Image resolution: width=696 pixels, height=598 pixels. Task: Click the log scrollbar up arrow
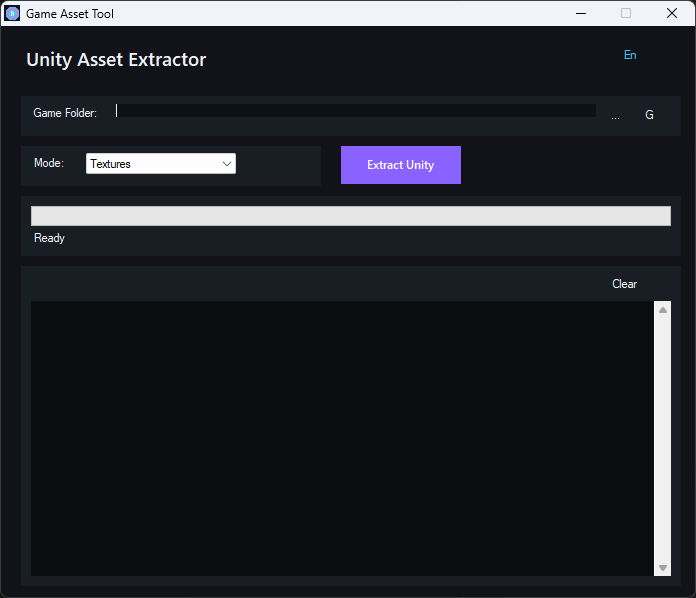tap(663, 310)
